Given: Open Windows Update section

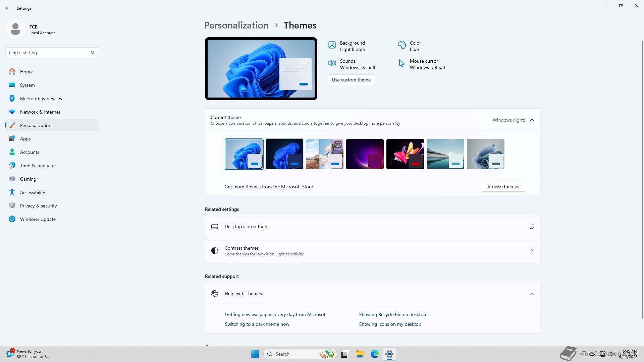Looking at the screenshot, I should [x=38, y=219].
